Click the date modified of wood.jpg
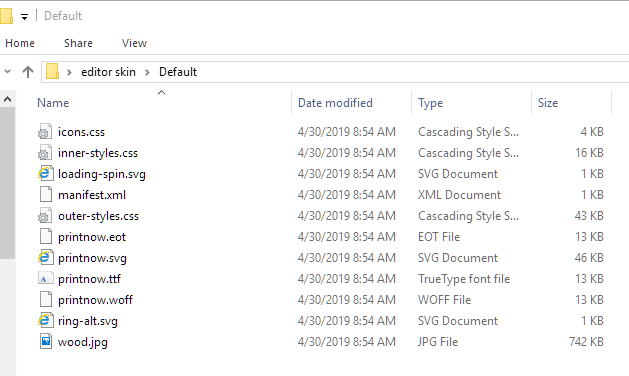This screenshot has height=376, width=629. click(347, 341)
